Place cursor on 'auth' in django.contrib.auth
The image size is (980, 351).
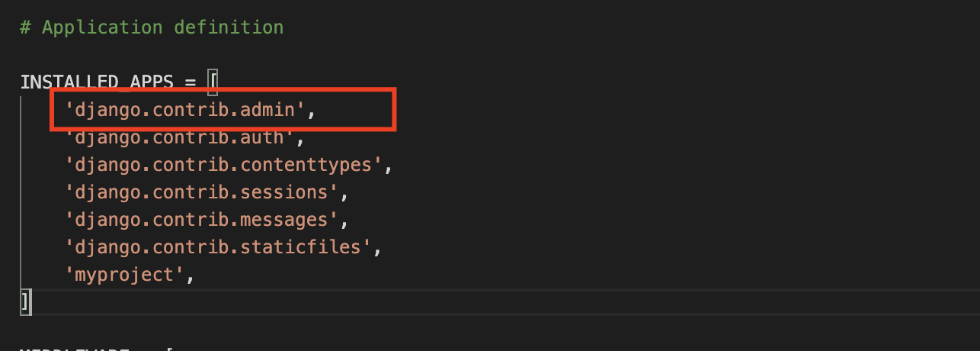[x=262, y=137]
